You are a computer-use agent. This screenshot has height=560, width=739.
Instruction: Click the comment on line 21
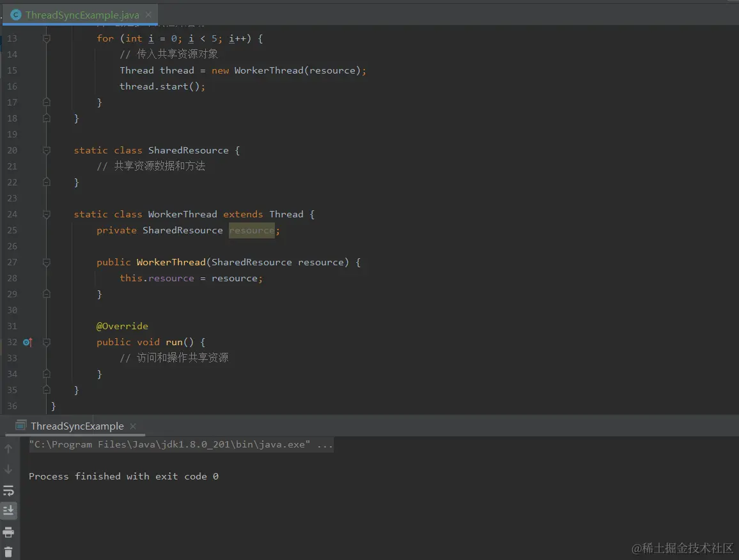coord(151,166)
